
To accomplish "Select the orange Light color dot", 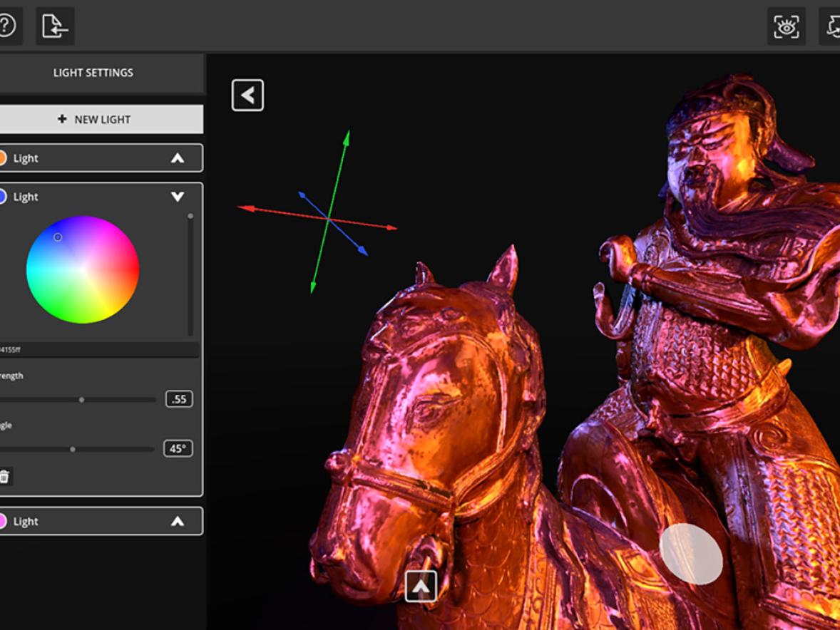I will coord(2,158).
